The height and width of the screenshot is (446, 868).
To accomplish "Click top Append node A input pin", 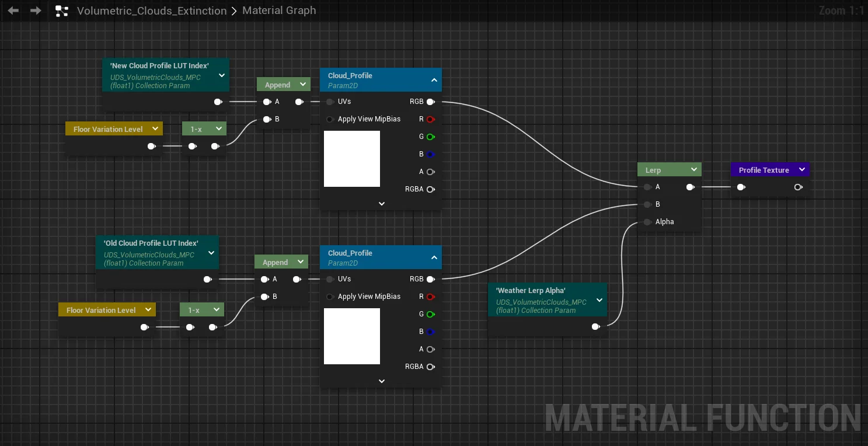I will pos(267,102).
